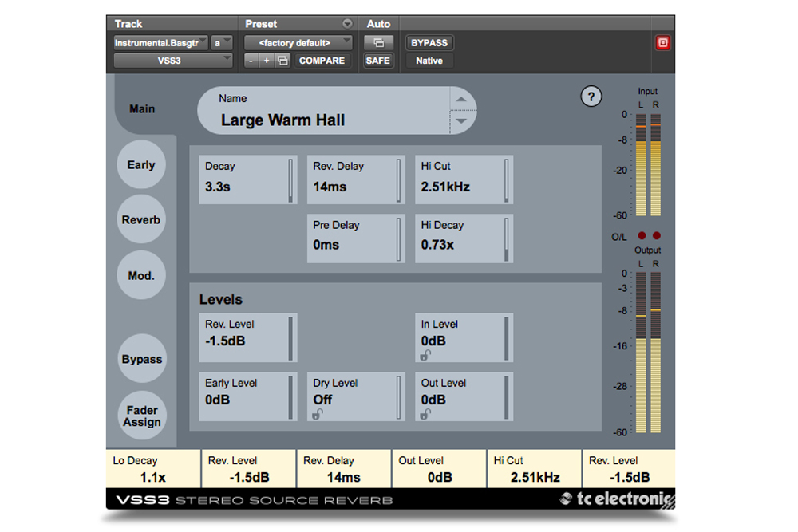Open the VSS3 plugin selector dropdown
Viewport: 798px width, 532px height.
pos(173,61)
